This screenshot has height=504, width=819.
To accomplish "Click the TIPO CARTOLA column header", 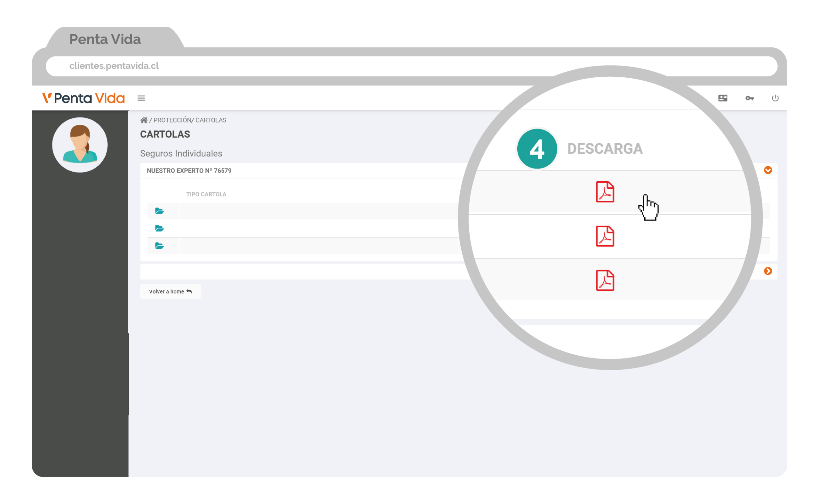I will (x=206, y=194).
